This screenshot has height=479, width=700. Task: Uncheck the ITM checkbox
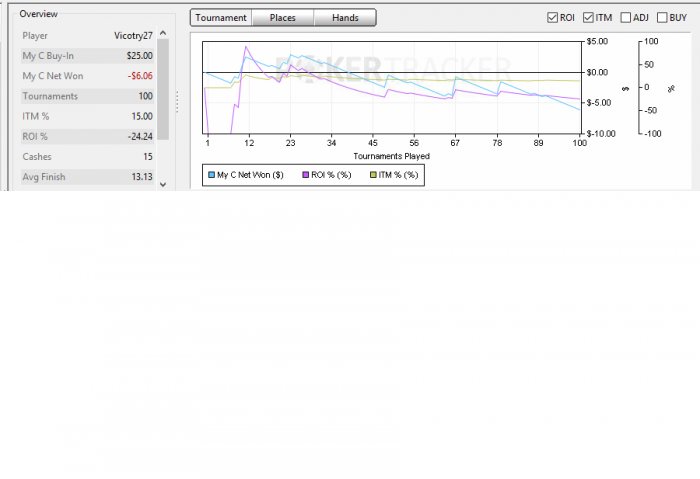[588, 17]
